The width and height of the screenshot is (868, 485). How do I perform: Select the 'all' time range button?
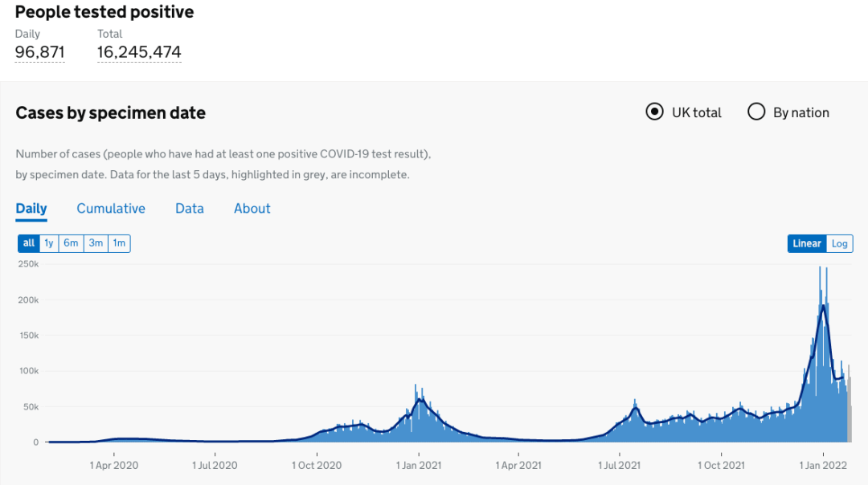click(x=29, y=243)
